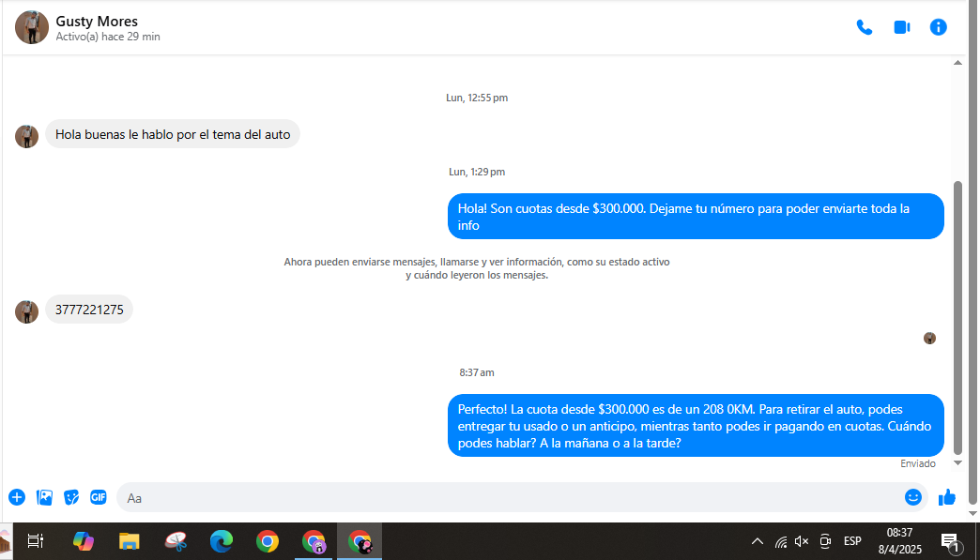This screenshot has width=980, height=560.
Task: Click the chat scrollbar down arrow
Action: tap(957, 462)
